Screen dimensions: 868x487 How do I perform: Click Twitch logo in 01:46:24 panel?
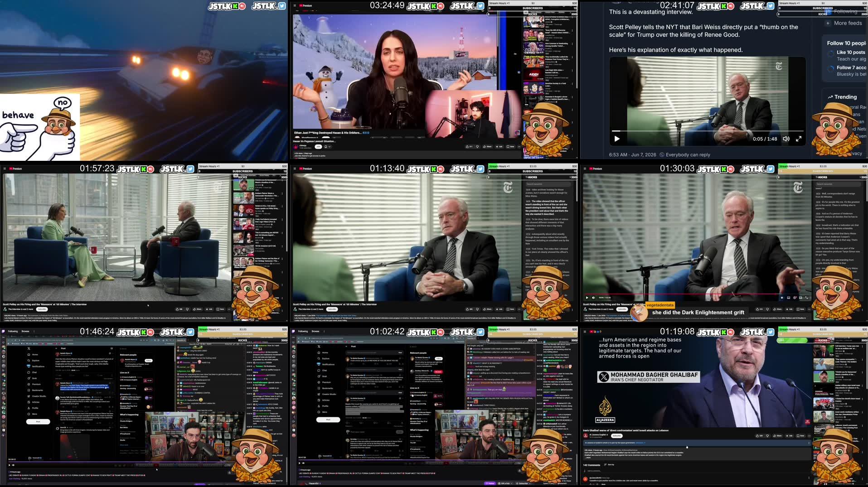pyautogui.click(x=3, y=331)
